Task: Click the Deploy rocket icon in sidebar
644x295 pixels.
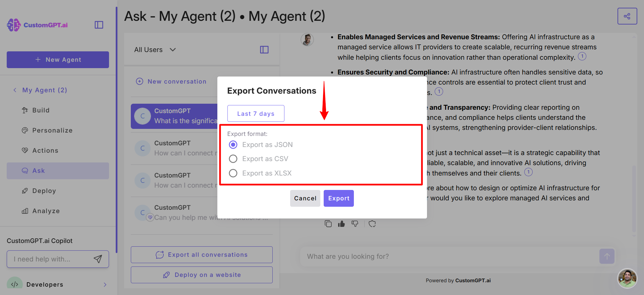Action: (x=25, y=191)
